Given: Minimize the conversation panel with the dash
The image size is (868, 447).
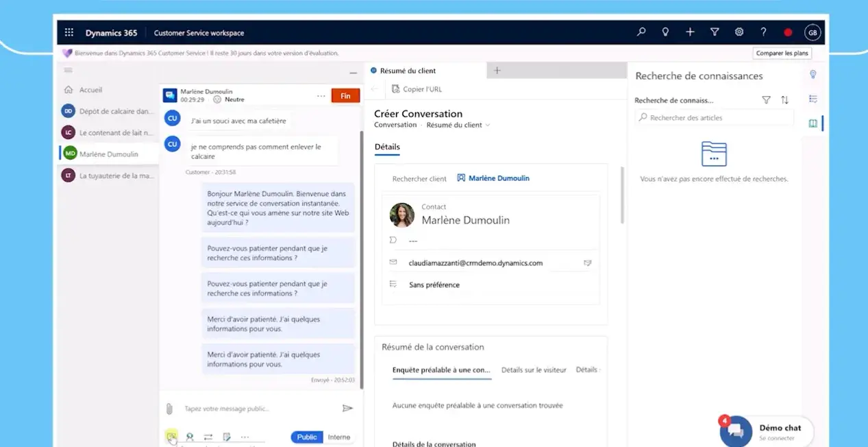Looking at the screenshot, I should [353, 73].
